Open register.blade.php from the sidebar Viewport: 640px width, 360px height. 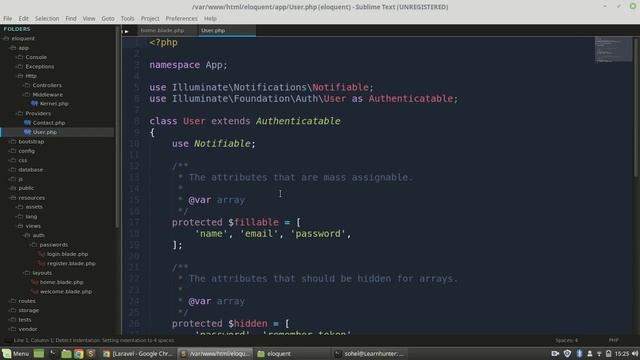click(x=71, y=263)
